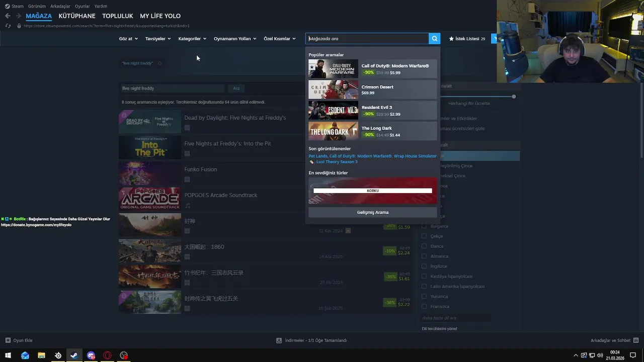
Task: Open Discord from the taskbar
Action: (91, 355)
